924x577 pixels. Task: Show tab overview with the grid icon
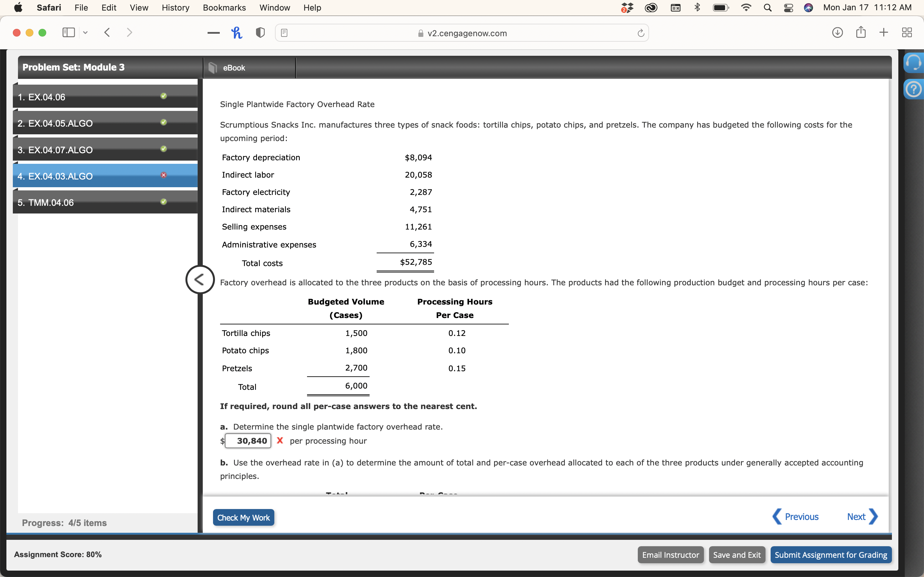tap(907, 32)
